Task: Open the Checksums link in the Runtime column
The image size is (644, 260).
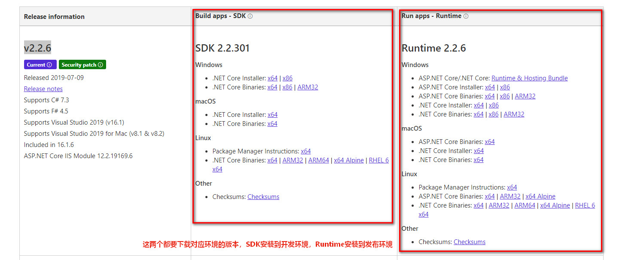Action: 470,242
